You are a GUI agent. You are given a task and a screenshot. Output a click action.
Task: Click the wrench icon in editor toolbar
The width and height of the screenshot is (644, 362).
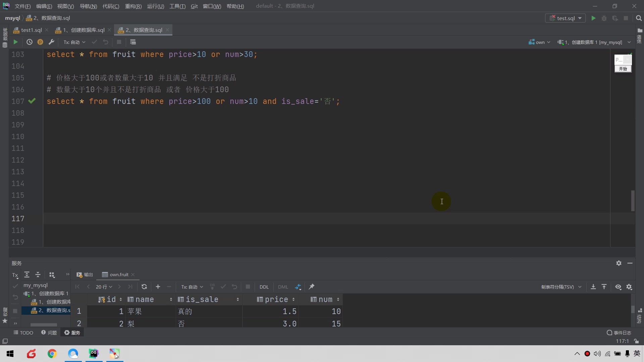(52, 42)
